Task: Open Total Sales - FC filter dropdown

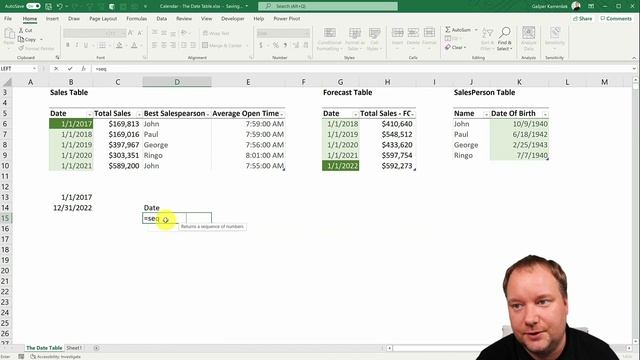Action: pos(413,114)
